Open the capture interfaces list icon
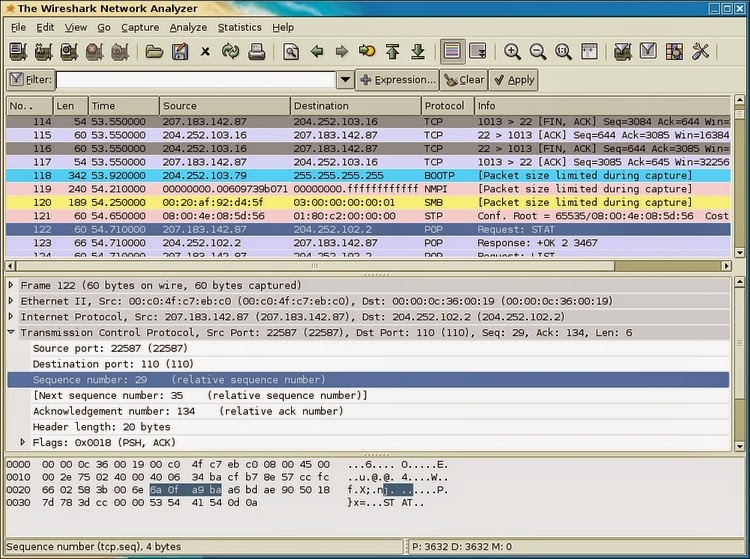The width and height of the screenshot is (750, 559). pyautogui.click(x=18, y=51)
